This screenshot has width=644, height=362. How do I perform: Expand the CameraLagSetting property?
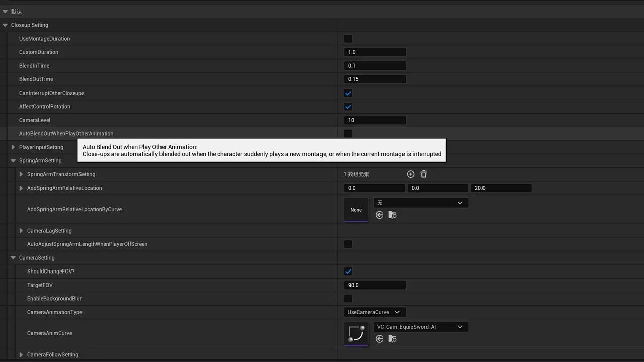(x=21, y=231)
